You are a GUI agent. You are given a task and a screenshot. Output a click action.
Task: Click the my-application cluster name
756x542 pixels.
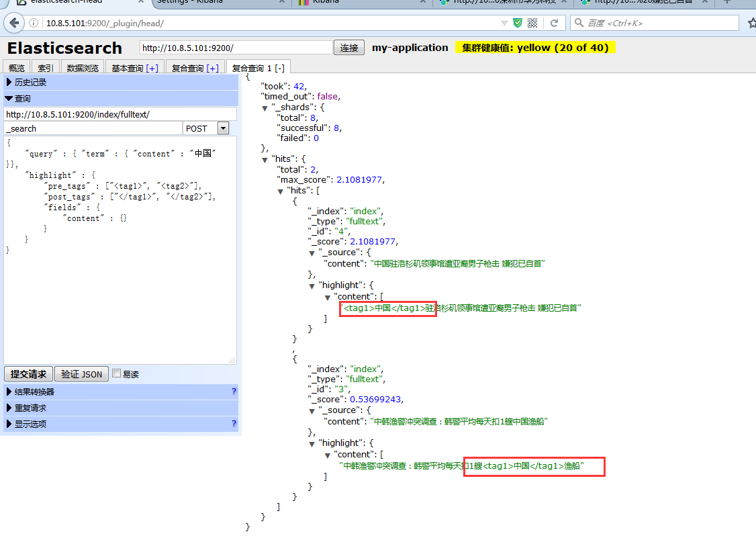[x=410, y=47]
